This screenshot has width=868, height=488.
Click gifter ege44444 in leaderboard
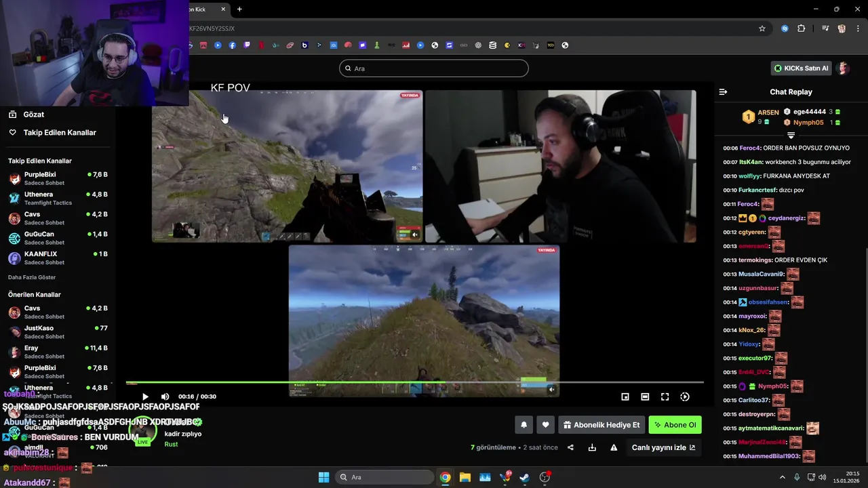[x=810, y=112]
